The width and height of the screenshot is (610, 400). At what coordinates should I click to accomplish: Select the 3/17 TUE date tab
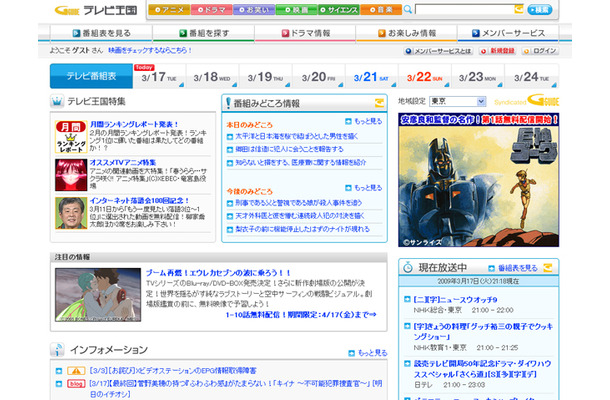coord(159,77)
